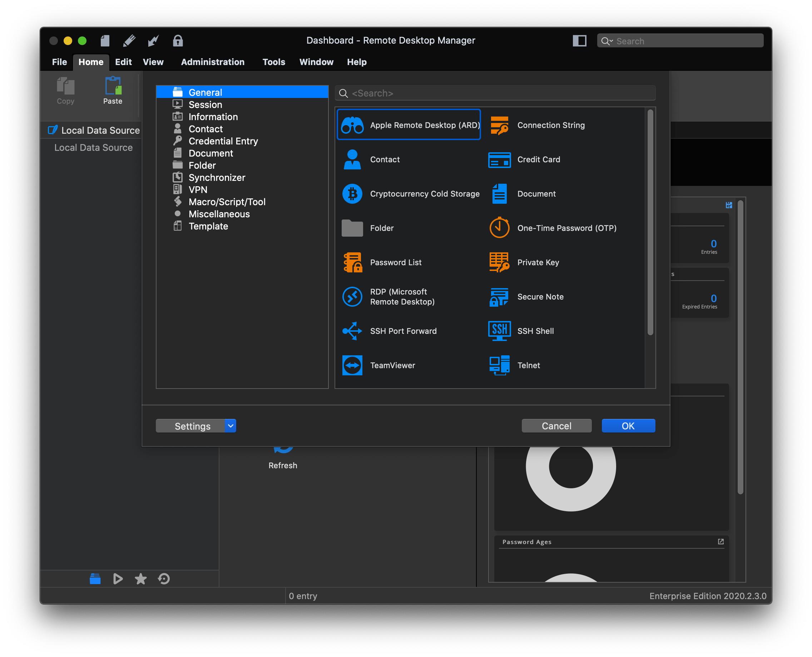Open the Settings dropdown arrow
The height and width of the screenshot is (657, 812).
pyautogui.click(x=230, y=426)
